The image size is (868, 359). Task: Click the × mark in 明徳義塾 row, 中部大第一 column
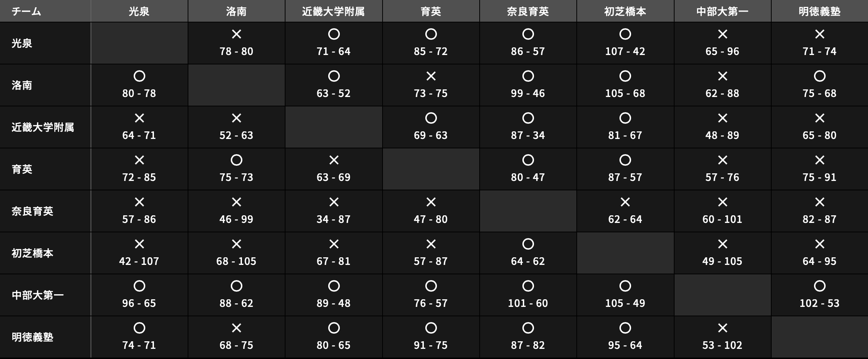pyautogui.click(x=722, y=328)
